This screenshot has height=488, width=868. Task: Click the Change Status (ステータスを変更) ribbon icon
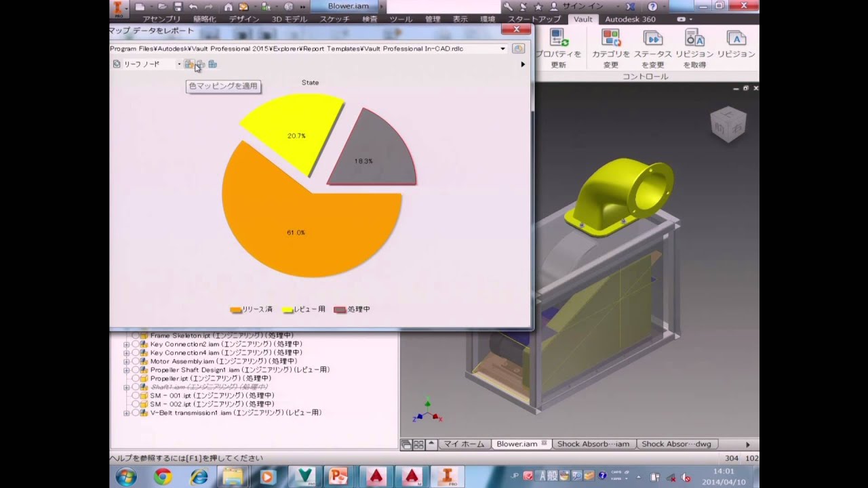652,38
